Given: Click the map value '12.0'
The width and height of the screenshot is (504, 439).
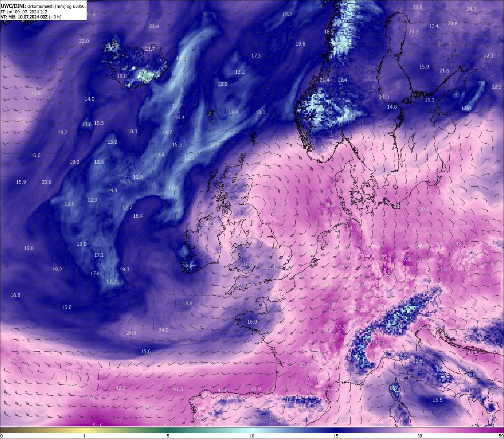Looking at the screenshot, I should click(x=466, y=109).
